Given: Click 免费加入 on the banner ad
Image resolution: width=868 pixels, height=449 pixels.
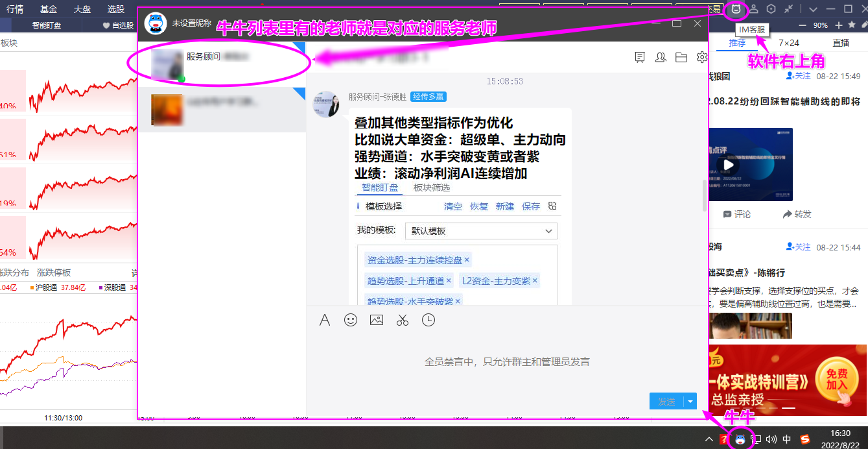Looking at the screenshot, I should tap(837, 380).
